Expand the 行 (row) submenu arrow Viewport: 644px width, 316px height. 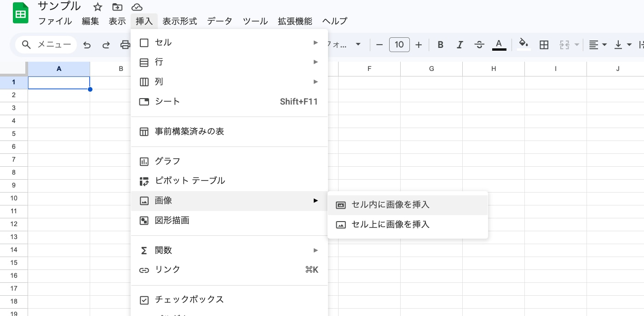[x=316, y=62]
